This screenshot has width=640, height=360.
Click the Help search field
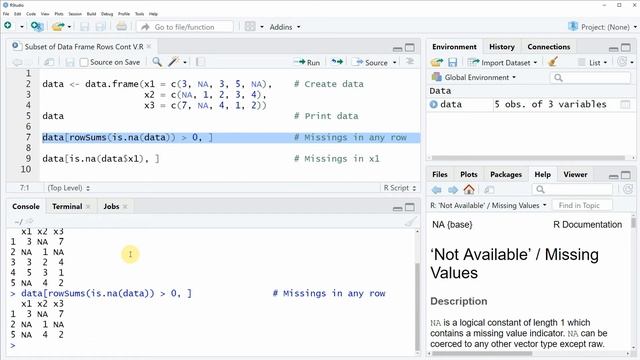coord(572,189)
